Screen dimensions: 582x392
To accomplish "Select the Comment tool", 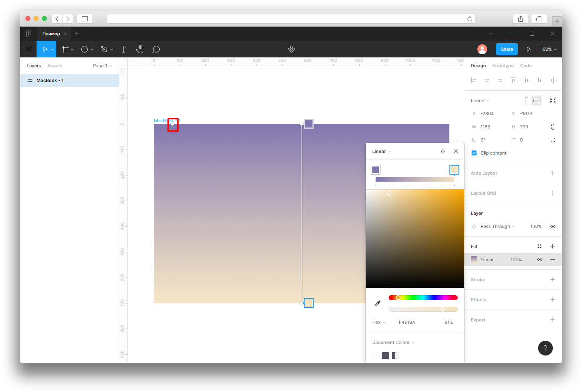I will 156,49.
